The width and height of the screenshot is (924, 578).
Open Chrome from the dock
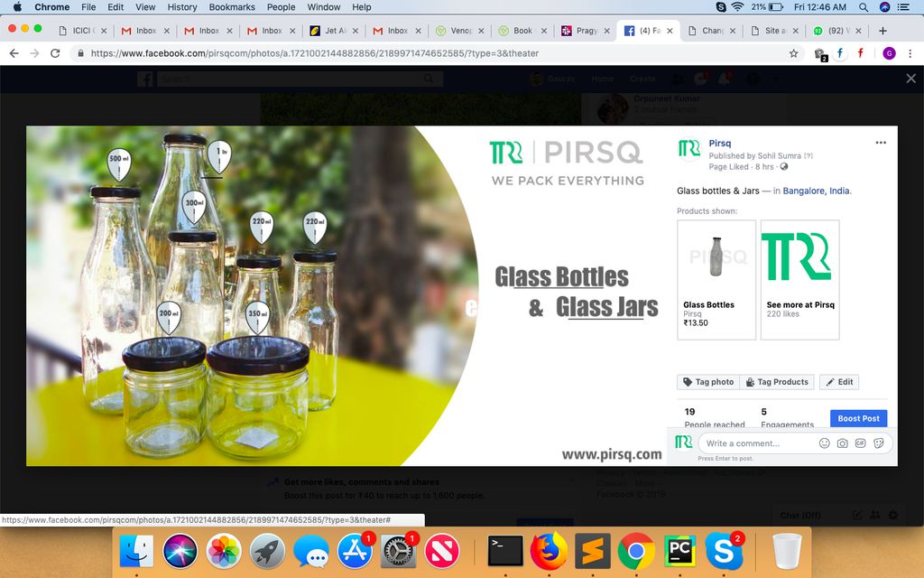pos(636,552)
